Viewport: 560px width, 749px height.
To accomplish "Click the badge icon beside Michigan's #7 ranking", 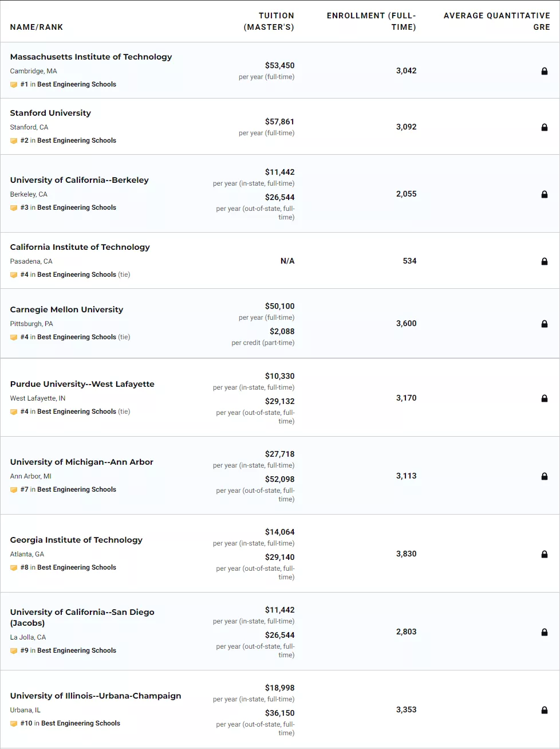I will (x=14, y=490).
